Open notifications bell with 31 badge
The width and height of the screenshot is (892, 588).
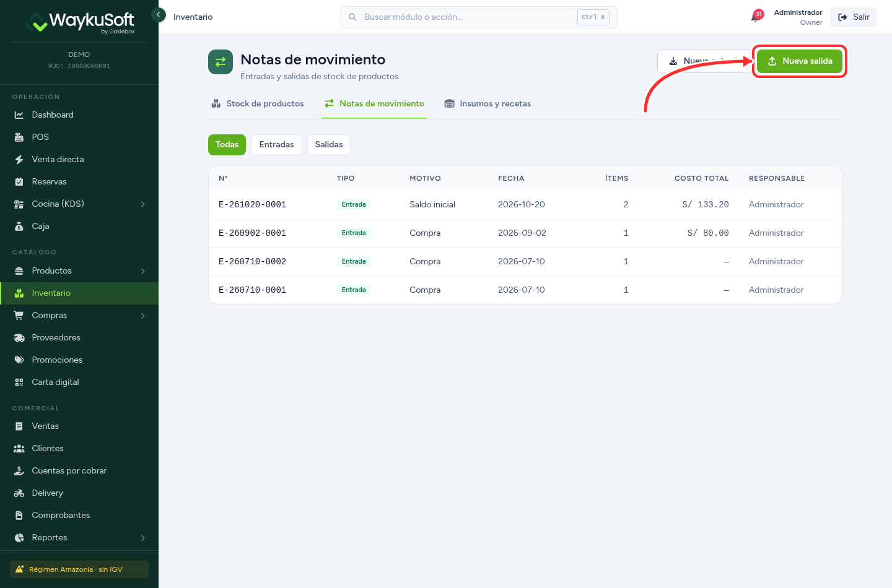[756, 17]
